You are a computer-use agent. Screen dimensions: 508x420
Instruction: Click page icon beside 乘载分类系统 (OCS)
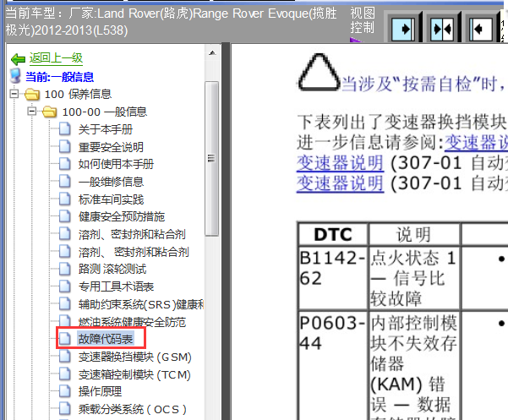(65, 409)
